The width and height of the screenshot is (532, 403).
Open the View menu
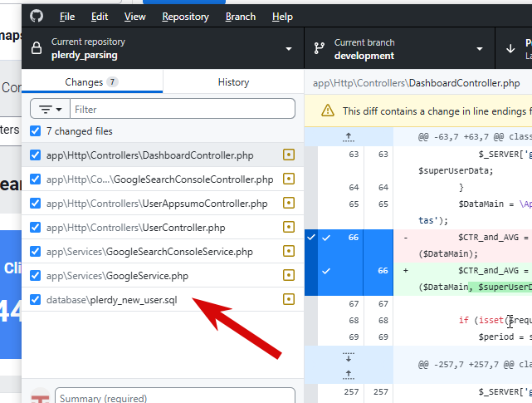pos(134,17)
